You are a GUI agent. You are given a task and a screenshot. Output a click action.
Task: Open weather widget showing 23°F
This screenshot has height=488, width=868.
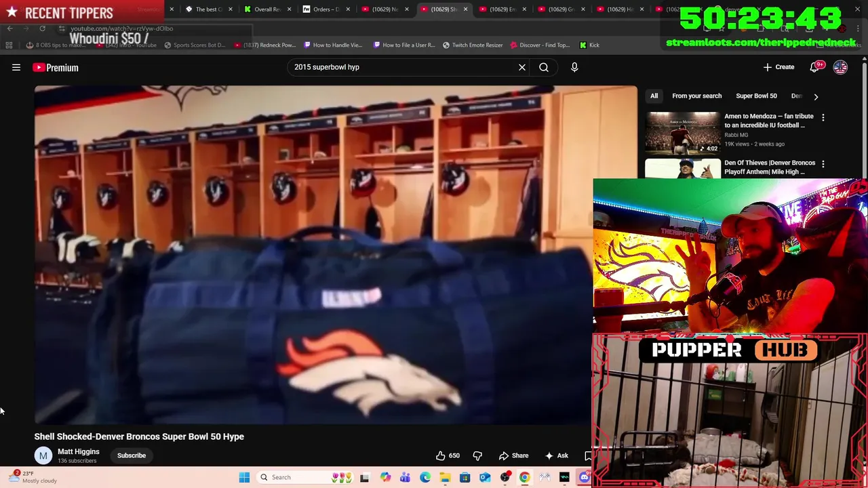(33, 477)
